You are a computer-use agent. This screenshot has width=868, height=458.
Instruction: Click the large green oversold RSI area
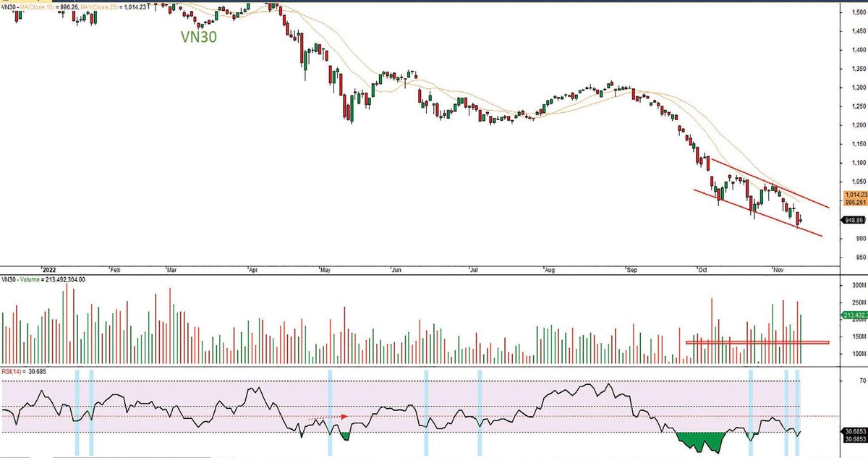click(x=700, y=441)
